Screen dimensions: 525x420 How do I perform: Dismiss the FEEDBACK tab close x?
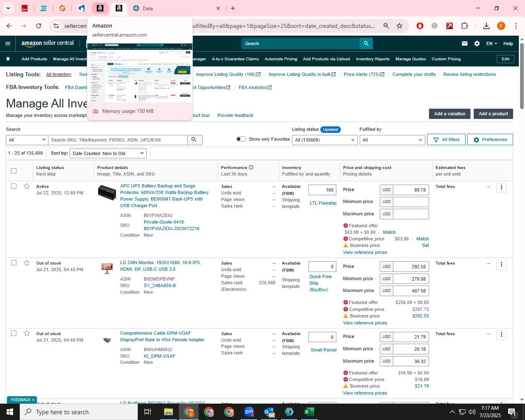coord(33,400)
